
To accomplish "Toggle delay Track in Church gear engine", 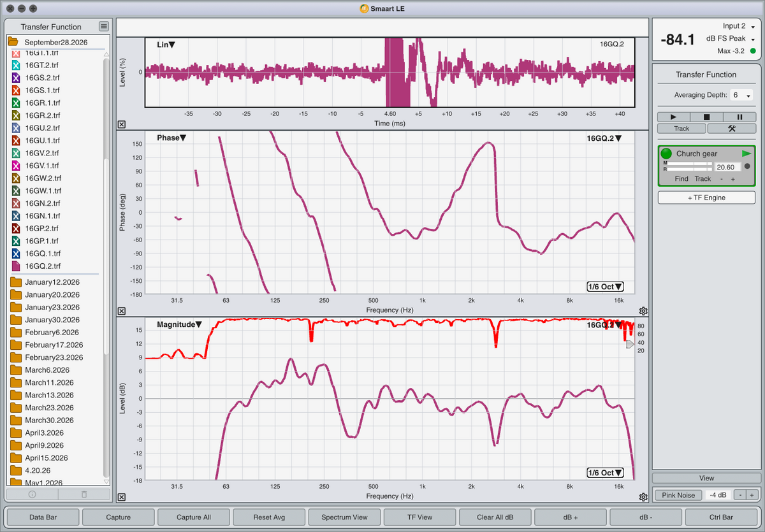I will tap(703, 179).
